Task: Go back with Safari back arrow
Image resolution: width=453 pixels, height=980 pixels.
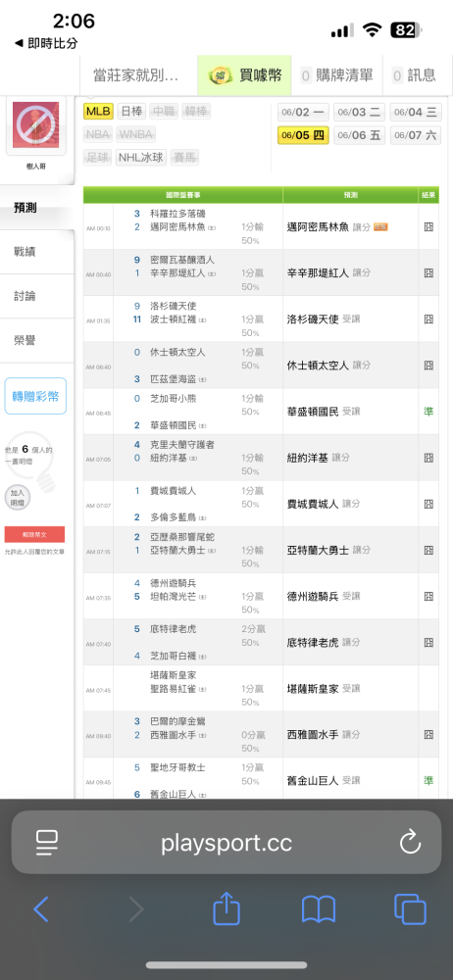Action: (x=40, y=909)
